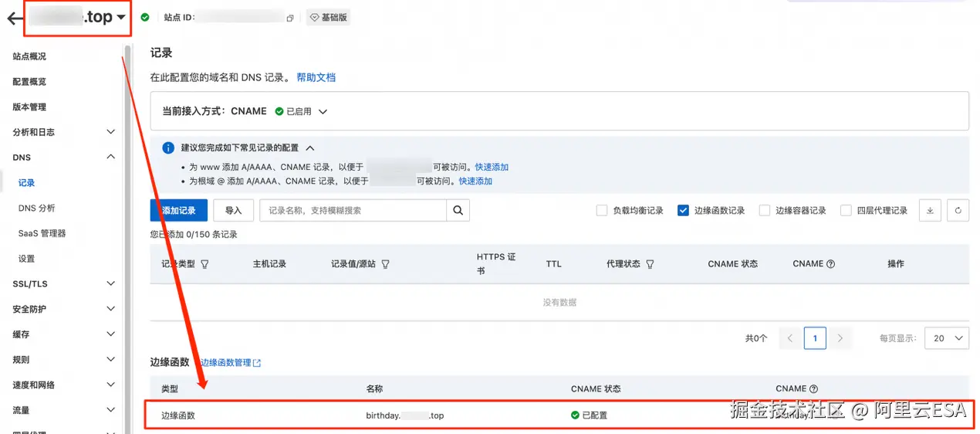The height and width of the screenshot is (434, 980).
Task: Go back using the left arrow icon
Action: click(15, 19)
